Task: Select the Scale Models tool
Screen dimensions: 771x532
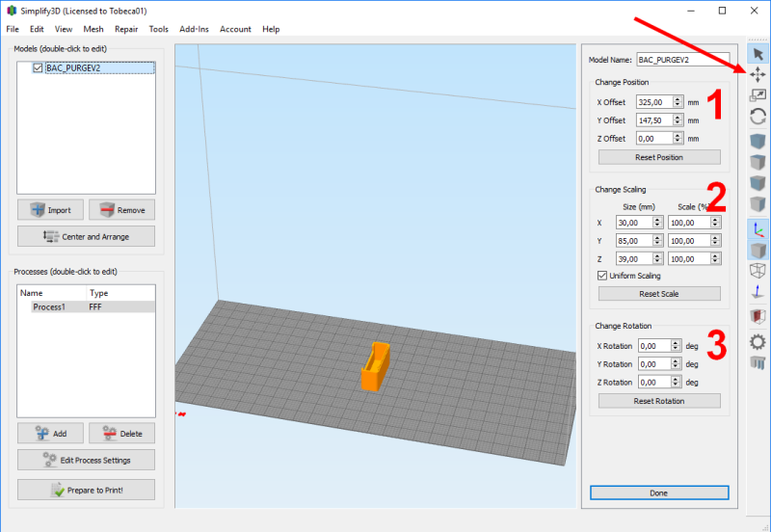Action: pos(758,95)
